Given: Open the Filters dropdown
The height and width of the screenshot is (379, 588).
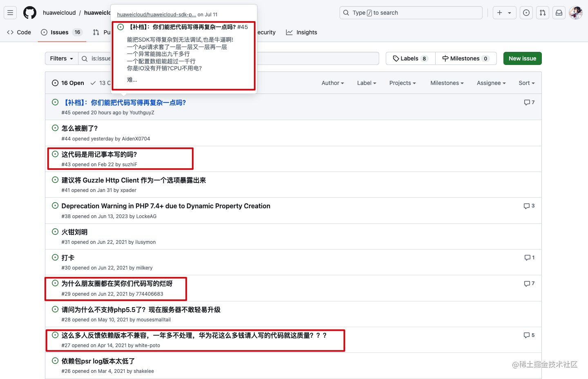Looking at the screenshot, I should 61,58.
